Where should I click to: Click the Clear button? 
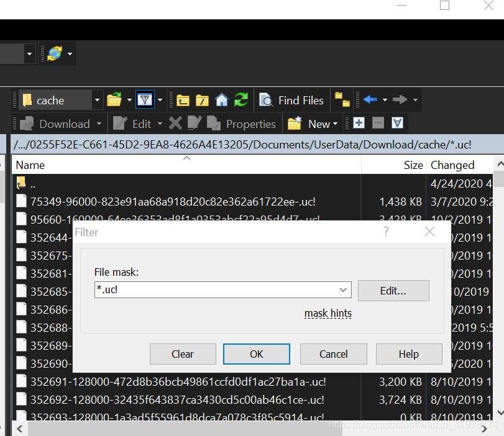183,354
